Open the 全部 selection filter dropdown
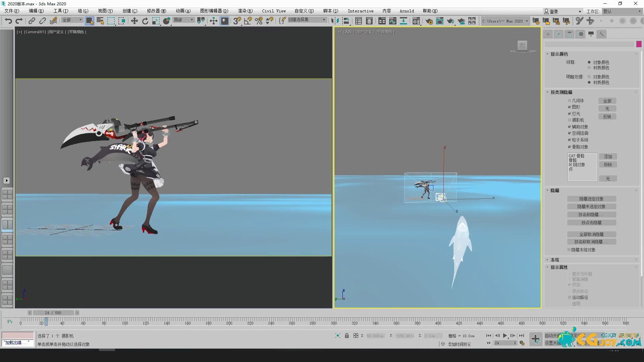 coord(72,20)
